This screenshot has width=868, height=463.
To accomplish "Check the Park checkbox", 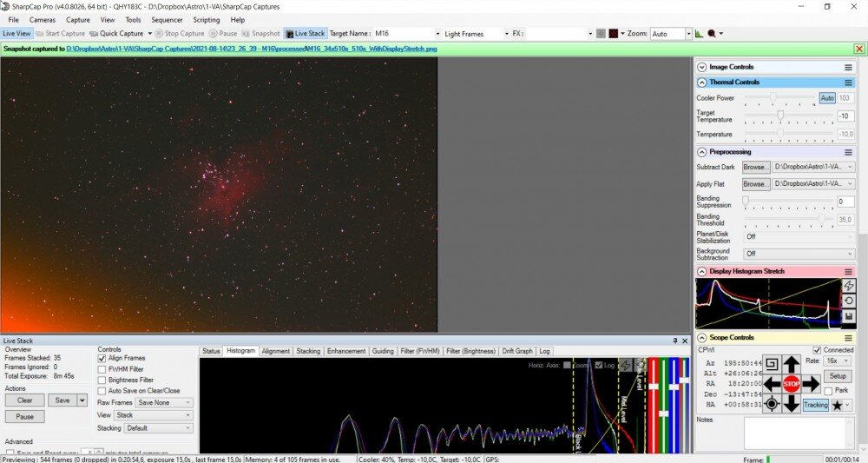I will 828,390.
